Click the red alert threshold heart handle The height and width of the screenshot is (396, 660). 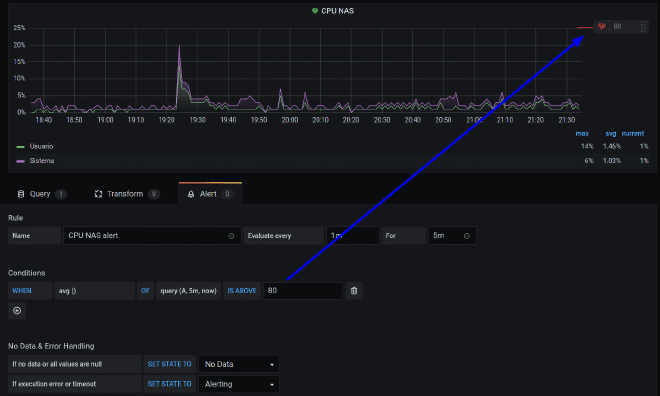click(x=601, y=27)
